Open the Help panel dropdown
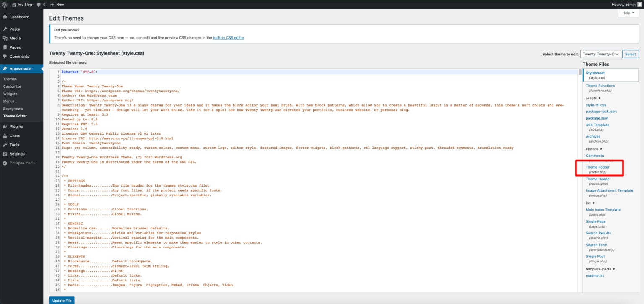The image size is (644, 304). pyautogui.click(x=628, y=13)
